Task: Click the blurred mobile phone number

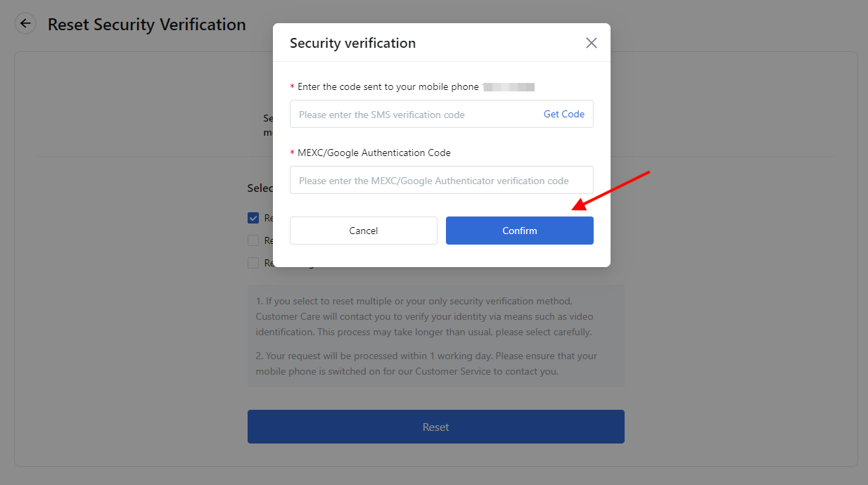Action: pos(509,87)
